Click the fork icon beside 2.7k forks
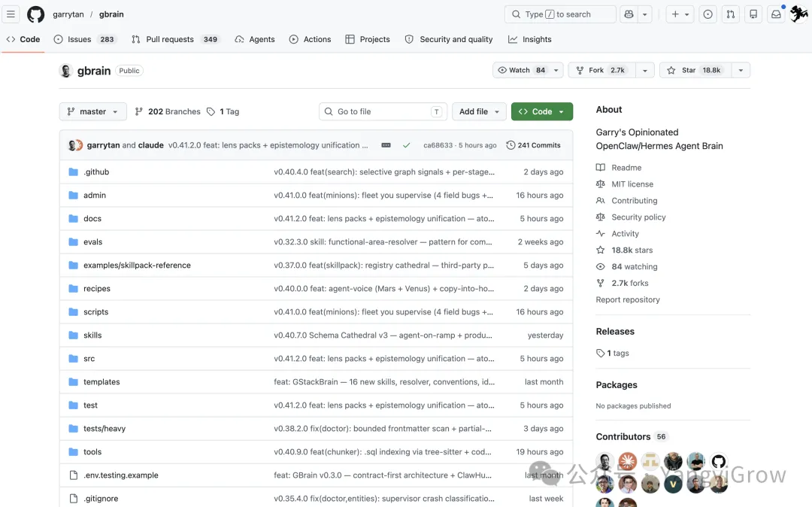Image resolution: width=812 pixels, height=507 pixels. [x=600, y=283]
